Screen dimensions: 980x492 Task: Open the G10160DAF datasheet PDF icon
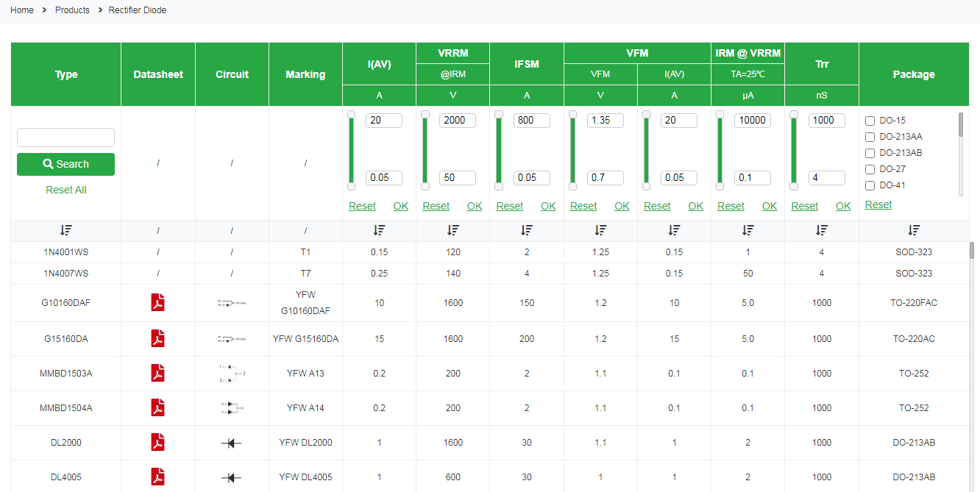(x=157, y=302)
